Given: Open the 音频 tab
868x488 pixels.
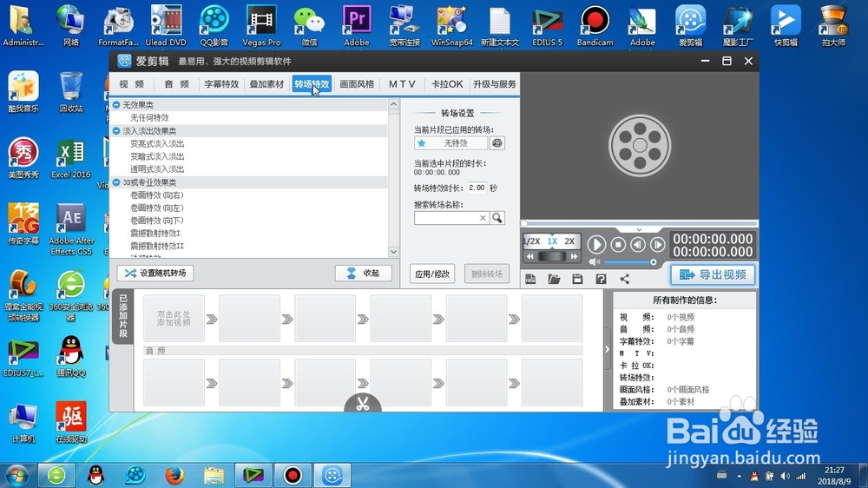Looking at the screenshot, I should pos(176,84).
